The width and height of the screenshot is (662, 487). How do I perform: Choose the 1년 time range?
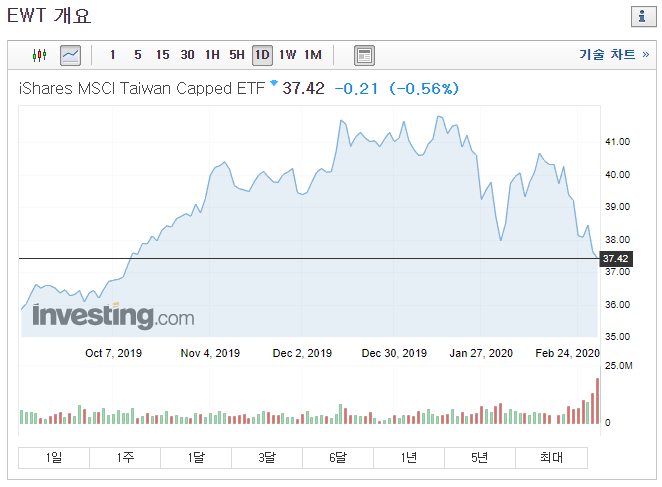click(409, 457)
